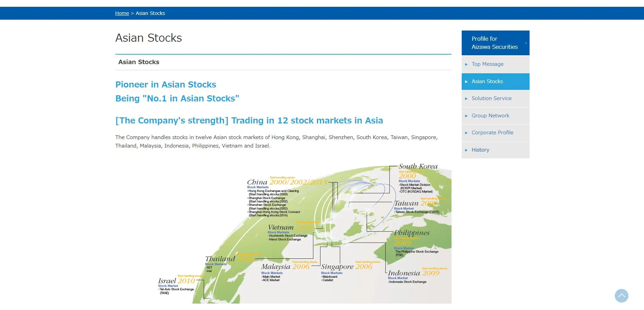Image resolution: width=644 pixels, height=310 pixels.
Task: Click 'Trading in 12 stock markets' heading
Action: click(x=249, y=120)
